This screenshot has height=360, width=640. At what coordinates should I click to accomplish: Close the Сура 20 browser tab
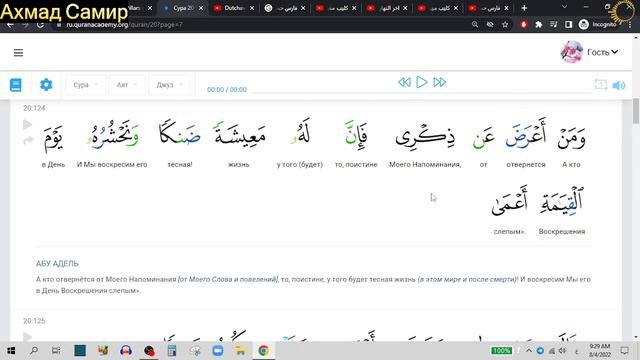pyautogui.click(x=201, y=8)
